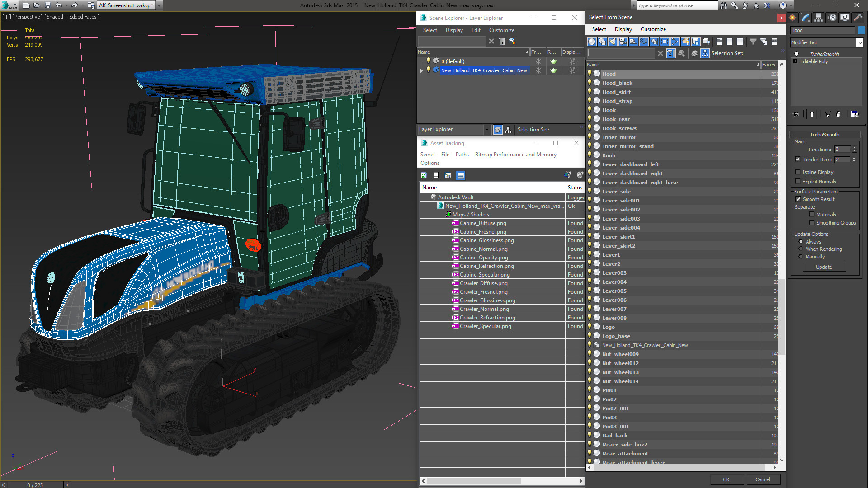
Task: Open Customize menu in Scene Explorer
Action: 501,30
